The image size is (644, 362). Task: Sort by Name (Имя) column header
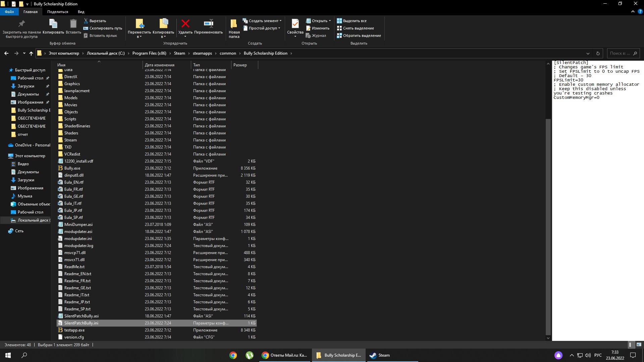99,65
